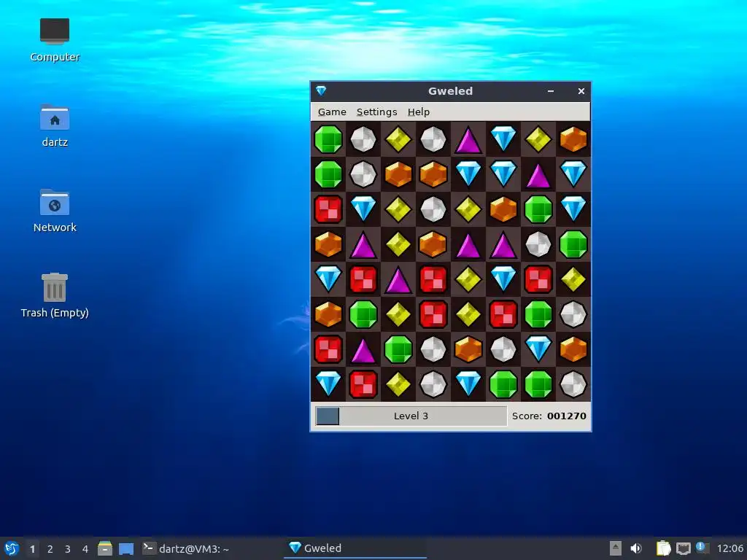This screenshot has height=560, width=747.
Task: Click the network status tray icon
Action: 683,548
